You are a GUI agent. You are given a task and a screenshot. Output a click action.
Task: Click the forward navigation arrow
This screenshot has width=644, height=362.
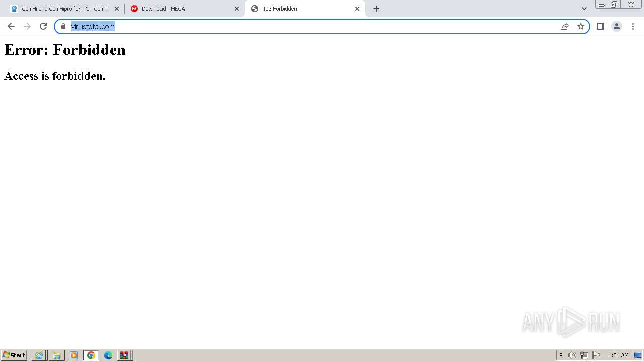[27, 26]
